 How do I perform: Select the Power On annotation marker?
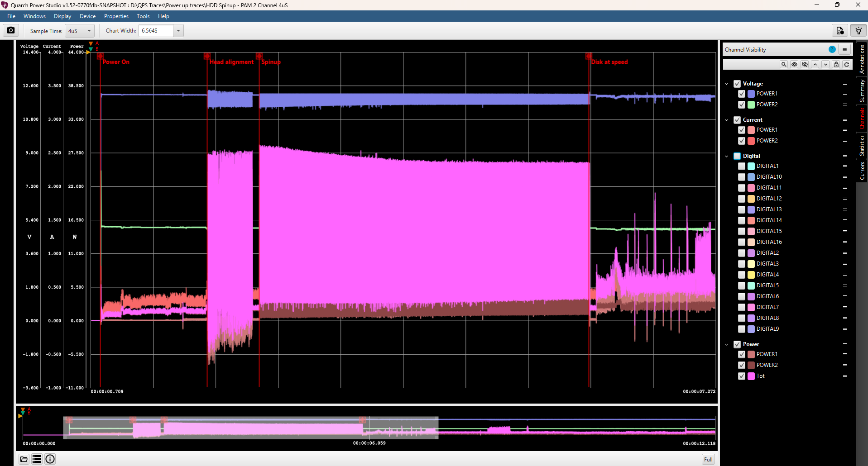[x=100, y=56]
